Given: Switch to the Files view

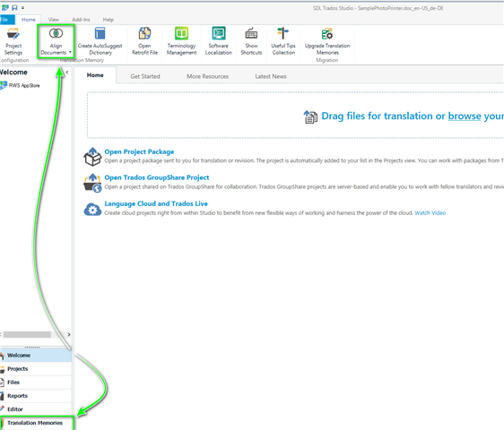Looking at the screenshot, I should [36, 383].
